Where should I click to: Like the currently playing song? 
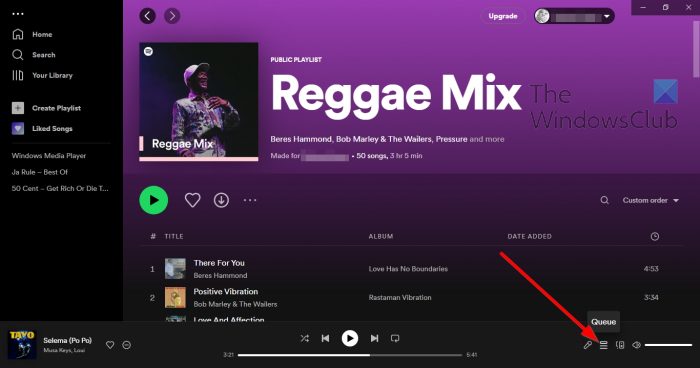(x=110, y=345)
